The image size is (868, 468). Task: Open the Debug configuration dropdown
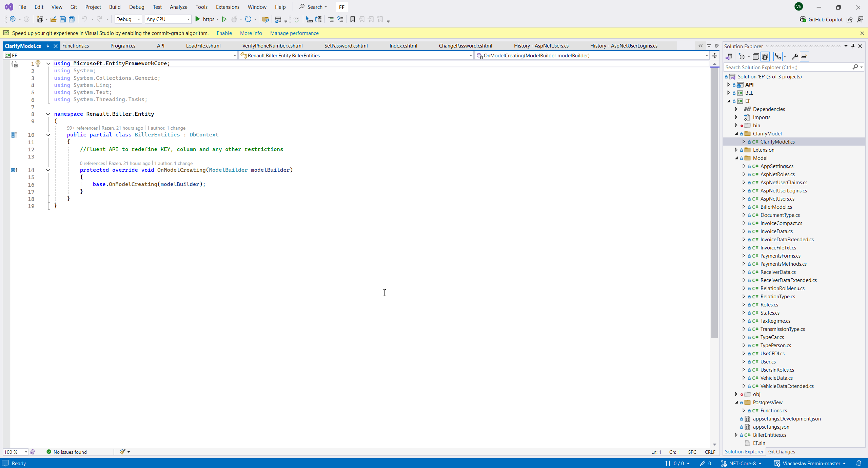coord(128,19)
